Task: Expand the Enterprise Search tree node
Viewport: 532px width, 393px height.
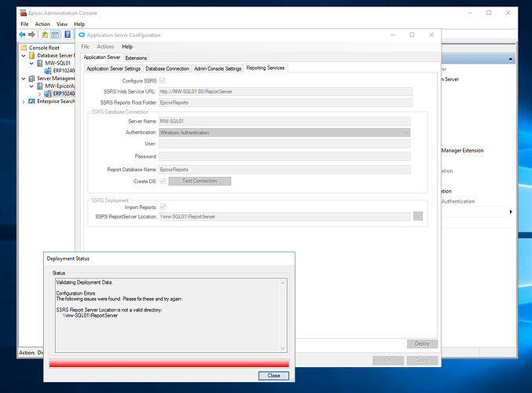Action: (24, 101)
